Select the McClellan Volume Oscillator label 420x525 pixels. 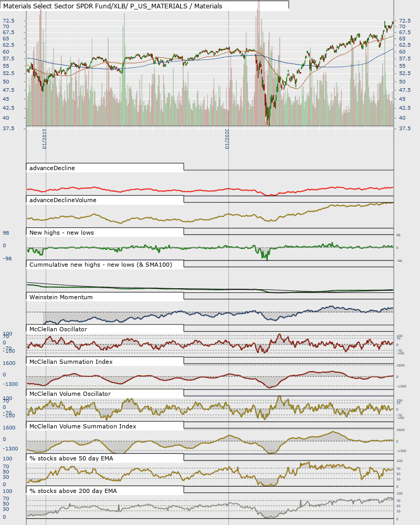(70, 394)
